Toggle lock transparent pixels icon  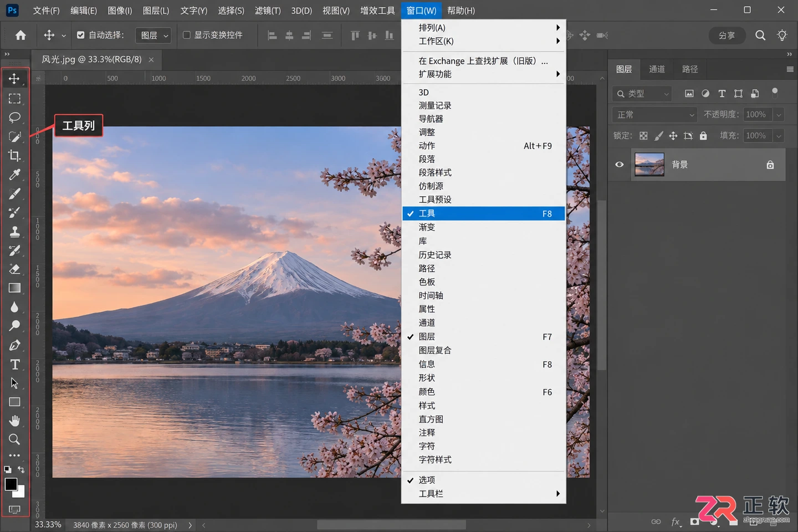[643, 136]
